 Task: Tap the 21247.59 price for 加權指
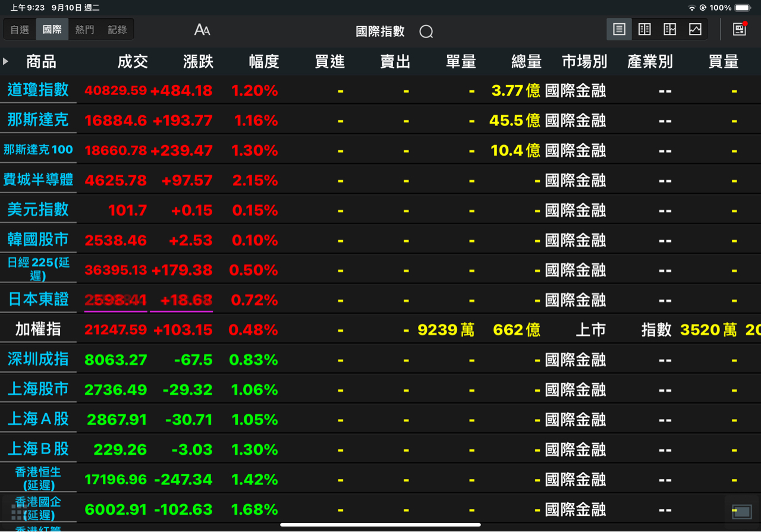coord(116,330)
